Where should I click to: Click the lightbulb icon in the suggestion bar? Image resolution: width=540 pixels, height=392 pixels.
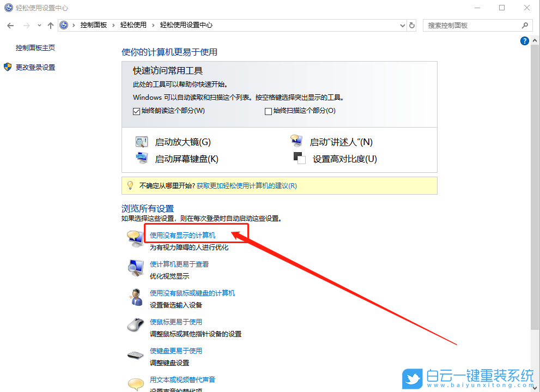(x=130, y=185)
